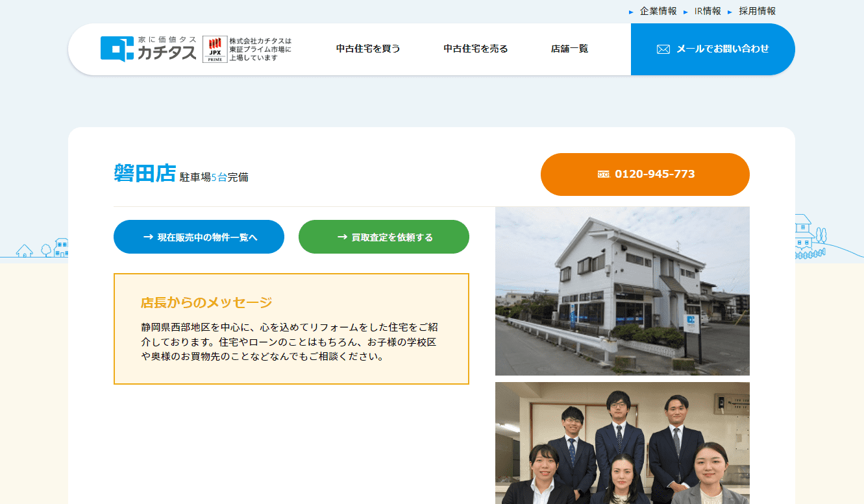Screen dimensions: 864x504
Task: Click the store manager message paragraph
Action: 290,342
